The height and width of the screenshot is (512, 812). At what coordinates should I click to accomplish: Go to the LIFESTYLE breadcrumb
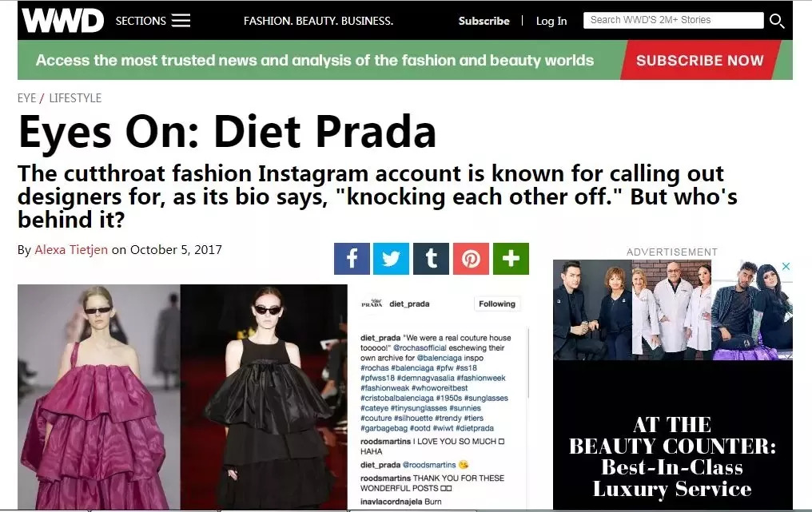(75, 97)
